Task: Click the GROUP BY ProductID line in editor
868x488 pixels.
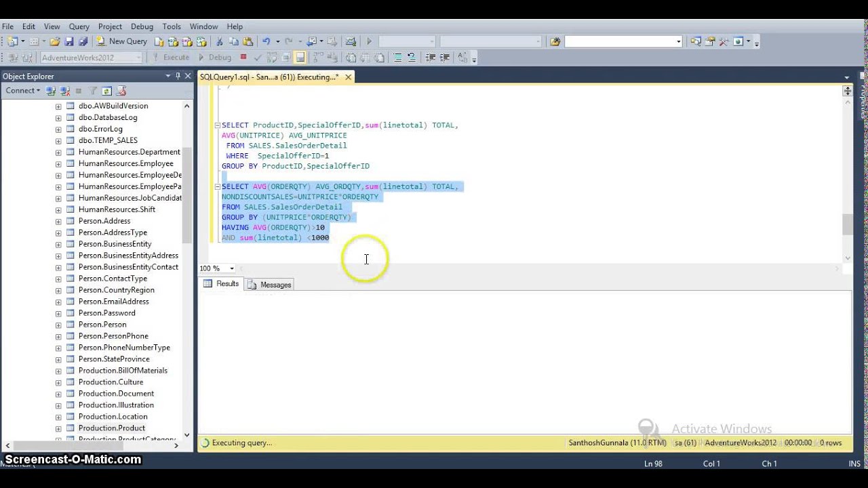Action: click(x=295, y=166)
